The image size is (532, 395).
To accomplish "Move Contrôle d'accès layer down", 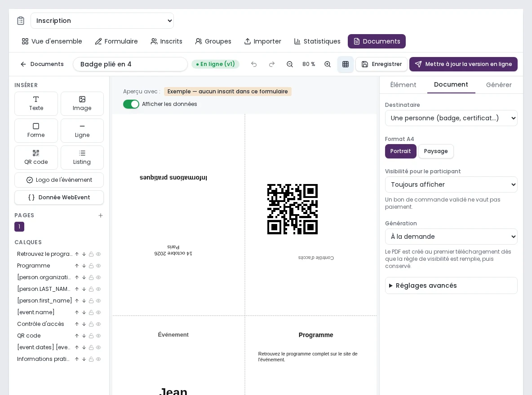I will click(x=84, y=324).
